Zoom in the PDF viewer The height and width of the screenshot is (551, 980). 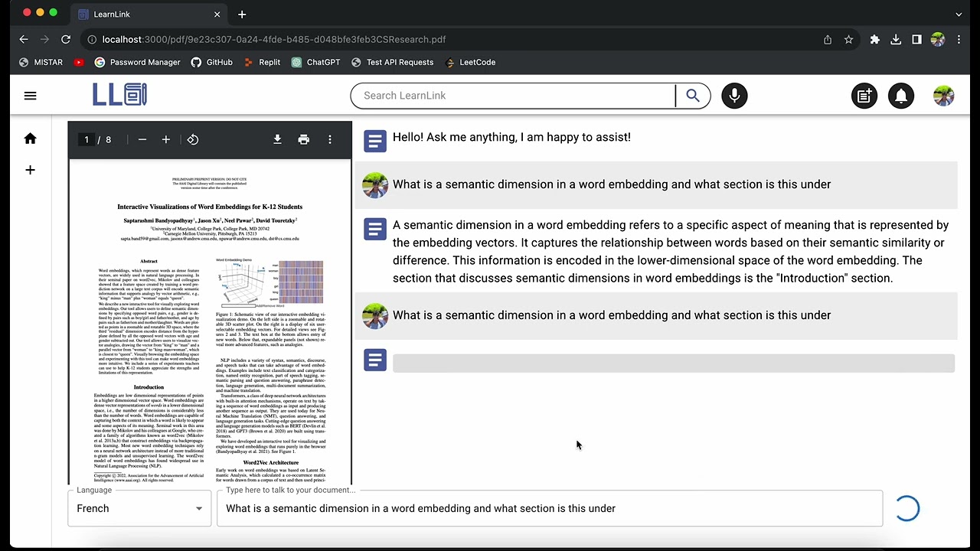pos(166,139)
